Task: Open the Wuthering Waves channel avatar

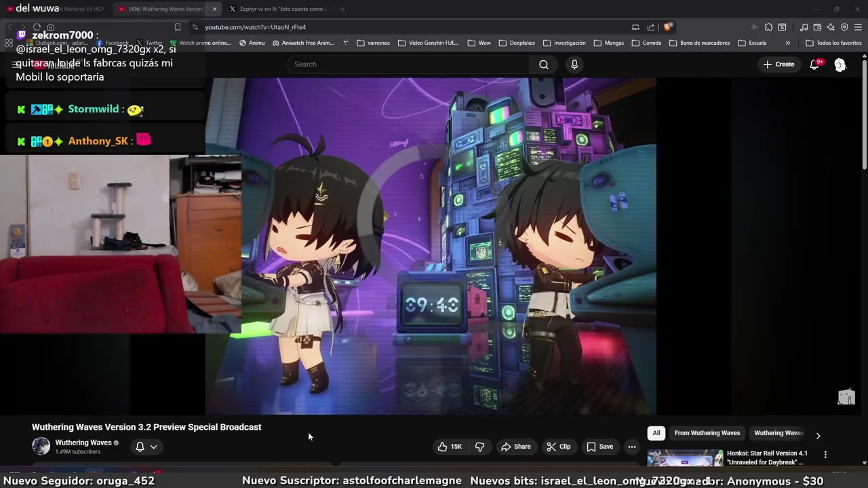Action: (41, 446)
